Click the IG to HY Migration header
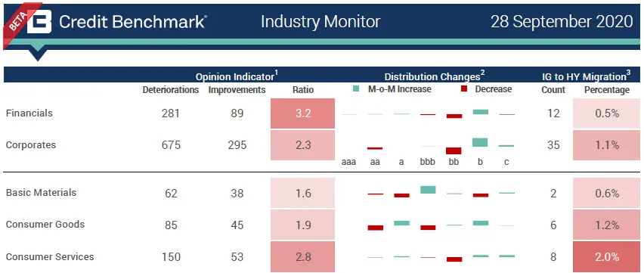The height and width of the screenshot is (273, 644). (586, 76)
